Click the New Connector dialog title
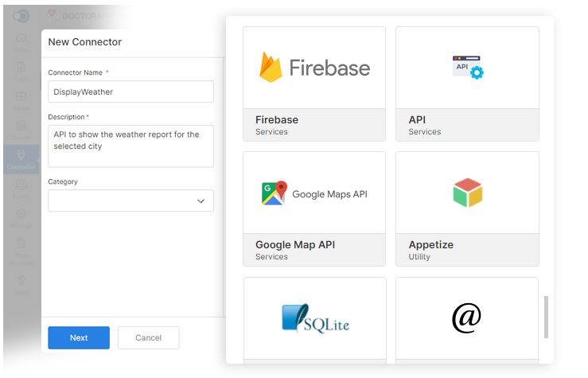588x378 pixels. [85, 42]
